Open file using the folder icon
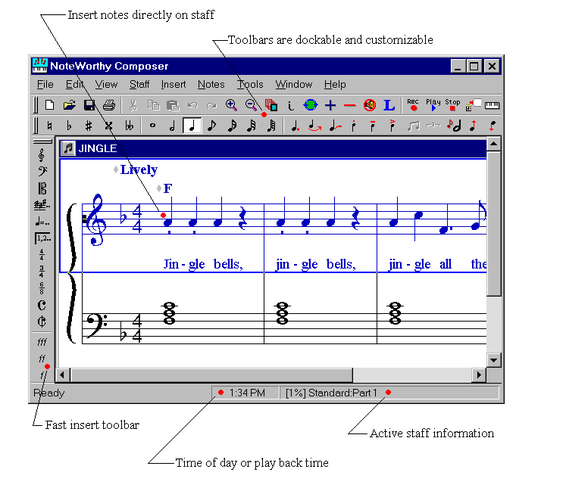This screenshot has height=491, width=566. click(x=70, y=105)
